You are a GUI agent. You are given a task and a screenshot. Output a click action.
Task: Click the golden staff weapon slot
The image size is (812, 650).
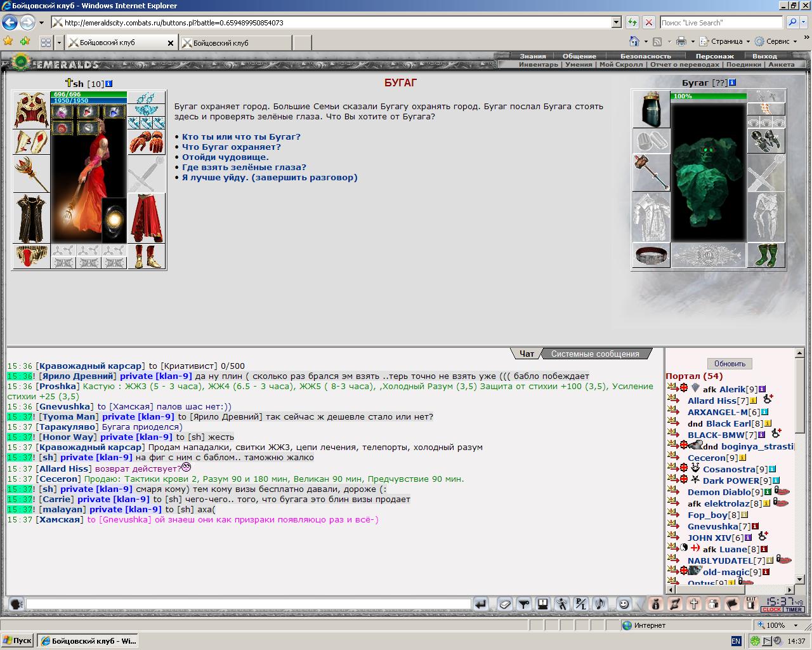[31, 173]
